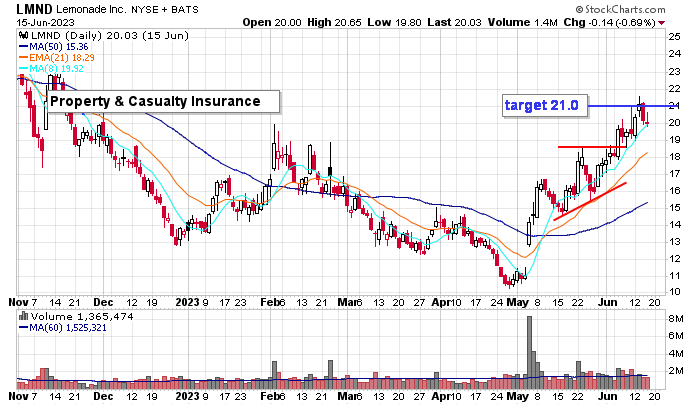Click the 4M volume axis label
Image resolution: width=700 pixels, height=405 pixels.
[x=675, y=354]
